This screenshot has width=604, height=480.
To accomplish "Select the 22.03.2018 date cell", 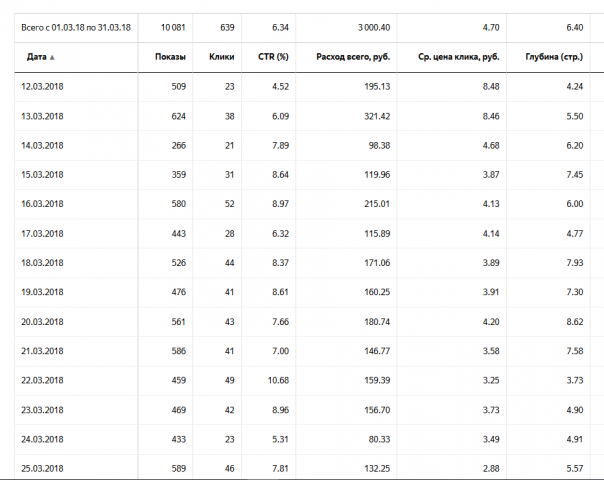I will (x=42, y=380).
